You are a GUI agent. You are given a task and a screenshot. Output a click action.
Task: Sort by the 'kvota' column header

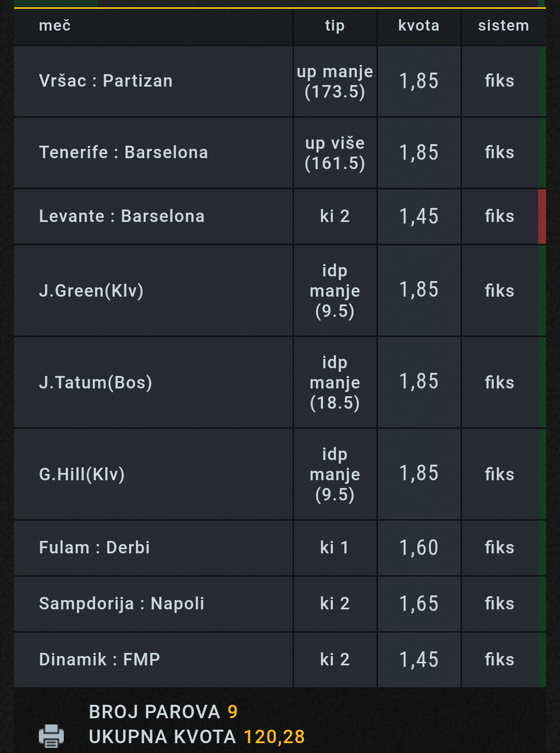pos(419,25)
